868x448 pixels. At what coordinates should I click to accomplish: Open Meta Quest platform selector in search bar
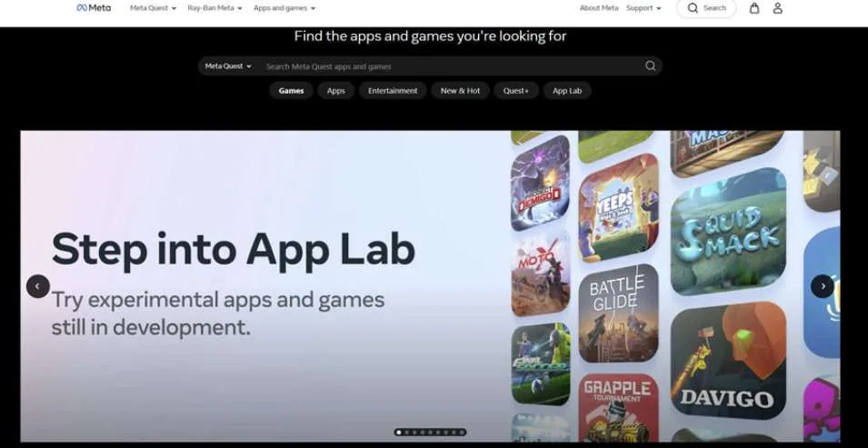228,66
